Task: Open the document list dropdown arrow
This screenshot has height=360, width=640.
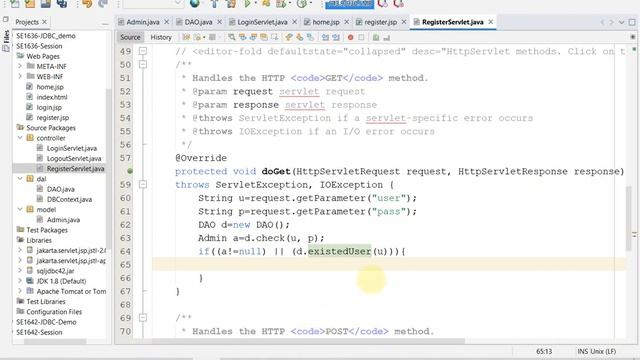Action: coord(621,22)
